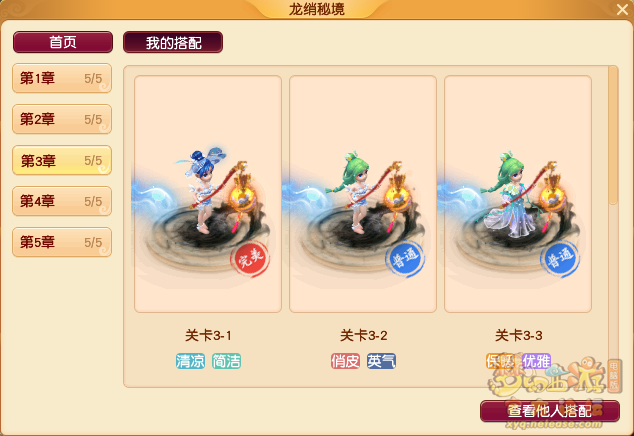
Task: Open the 关卡3-3 long-dress character card
Action: coord(518,194)
